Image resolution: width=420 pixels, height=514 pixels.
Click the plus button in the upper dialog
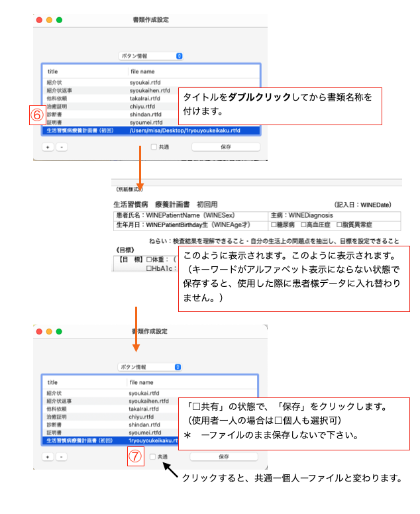click(x=48, y=147)
